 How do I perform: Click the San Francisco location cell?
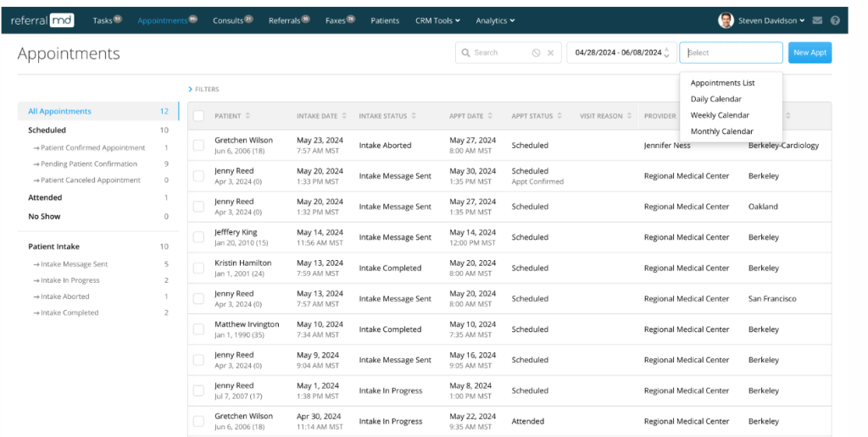(x=772, y=299)
